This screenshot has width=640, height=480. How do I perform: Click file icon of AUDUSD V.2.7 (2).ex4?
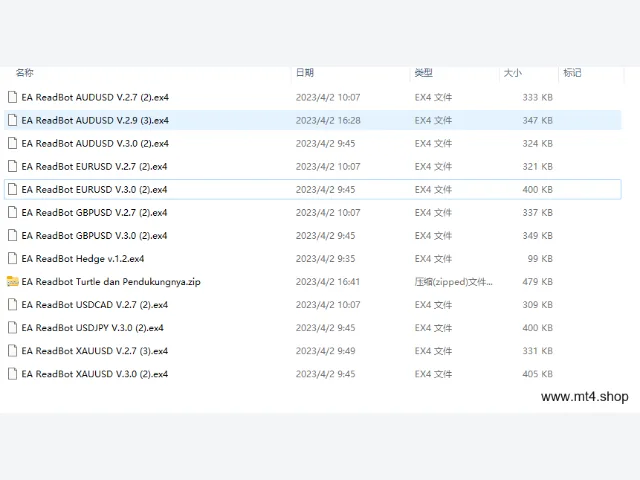click(13, 97)
